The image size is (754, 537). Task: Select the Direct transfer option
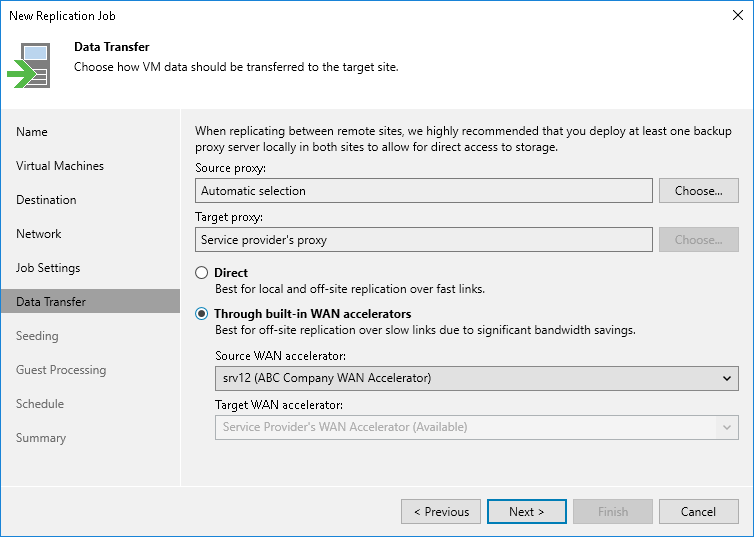[203, 273]
